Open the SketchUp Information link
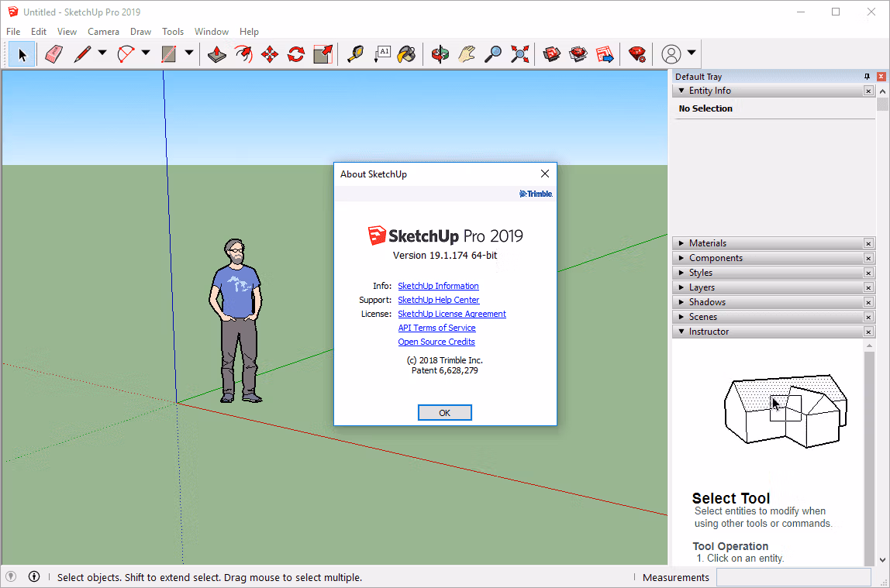890x588 pixels. (x=438, y=286)
